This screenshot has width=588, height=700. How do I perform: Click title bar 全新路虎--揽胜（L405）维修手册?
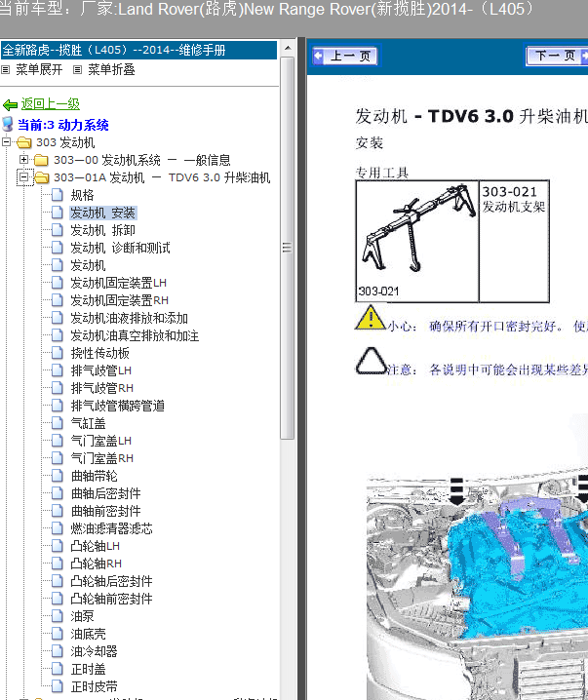pyautogui.click(x=138, y=50)
